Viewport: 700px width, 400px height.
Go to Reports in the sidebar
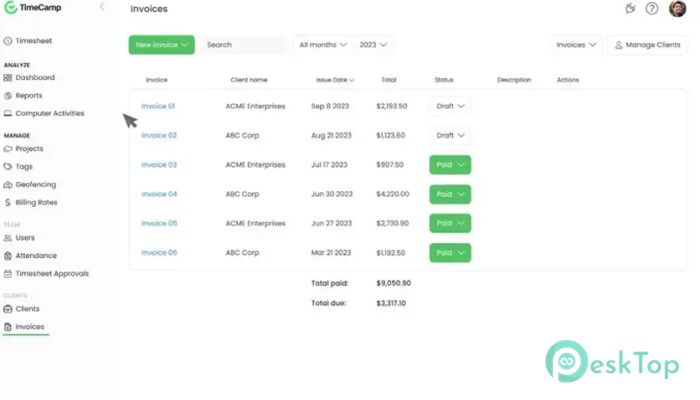pos(29,96)
